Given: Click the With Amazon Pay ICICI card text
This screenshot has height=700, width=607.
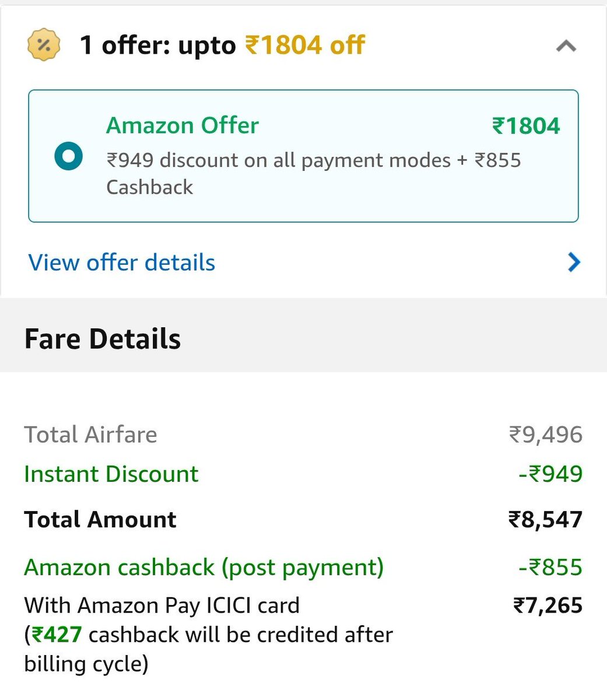Looking at the screenshot, I should click(162, 605).
